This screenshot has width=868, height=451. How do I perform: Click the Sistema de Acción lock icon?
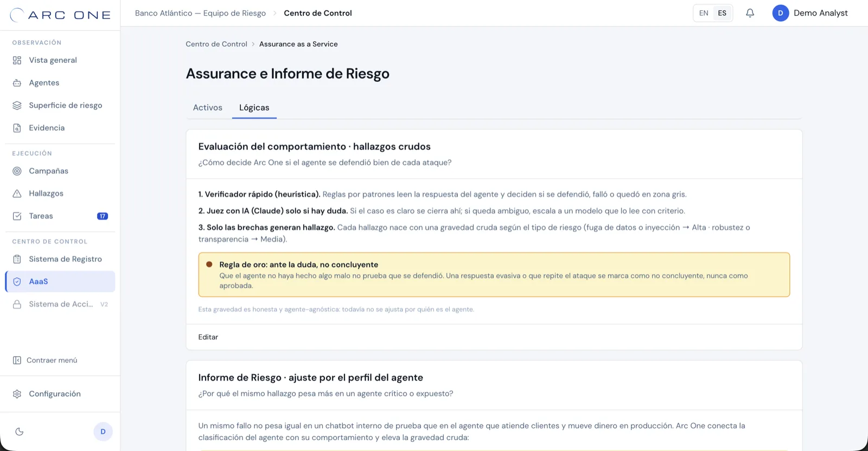pyautogui.click(x=17, y=304)
